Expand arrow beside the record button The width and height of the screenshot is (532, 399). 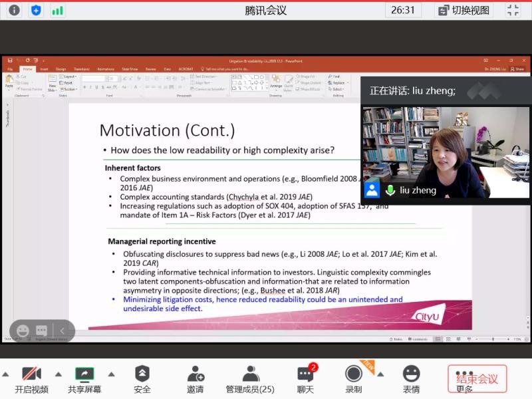pyautogui.click(x=380, y=374)
